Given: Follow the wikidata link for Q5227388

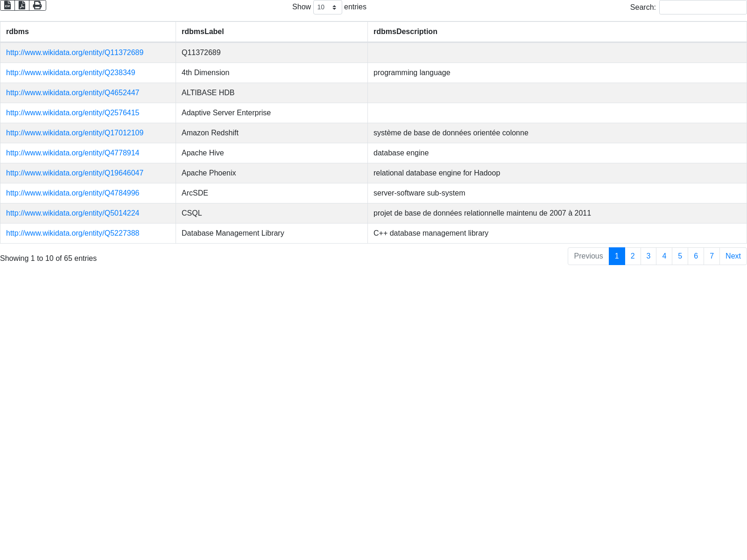Looking at the screenshot, I should (72, 233).
